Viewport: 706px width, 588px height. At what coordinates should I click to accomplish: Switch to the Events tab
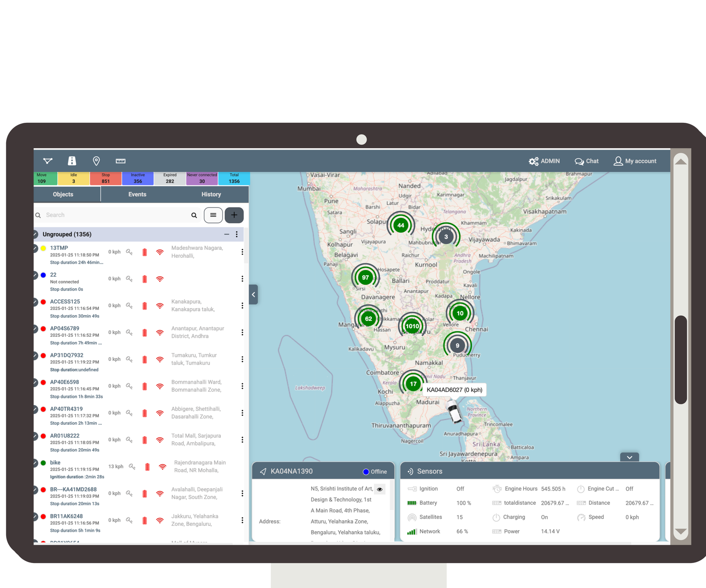[137, 194]
